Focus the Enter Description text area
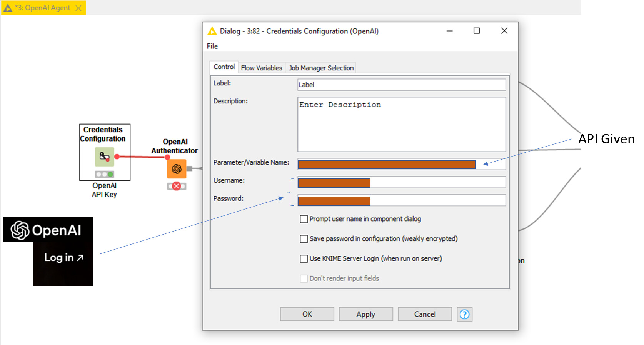644x345 pixels. pos(401,124)
